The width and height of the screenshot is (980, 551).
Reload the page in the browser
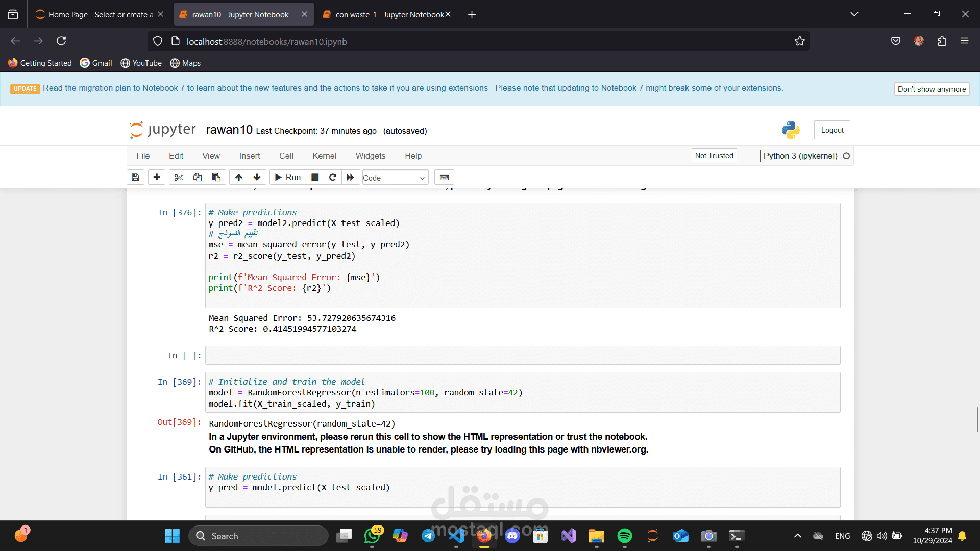61,41
